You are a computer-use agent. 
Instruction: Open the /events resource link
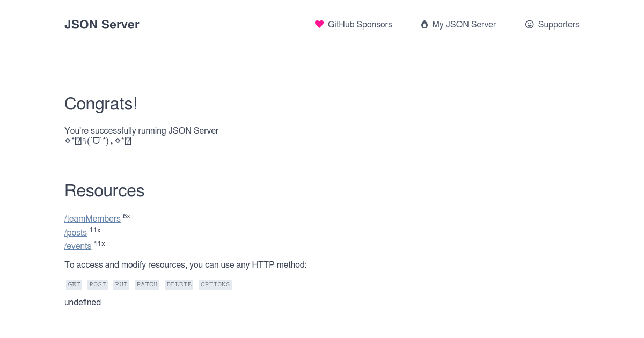78,246
